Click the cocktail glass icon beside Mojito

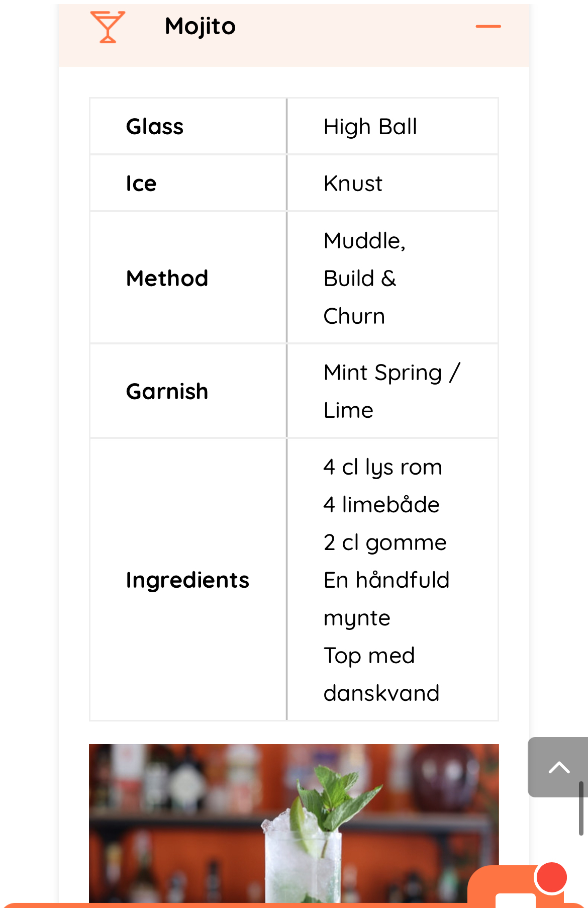click(x=107, y=27)
